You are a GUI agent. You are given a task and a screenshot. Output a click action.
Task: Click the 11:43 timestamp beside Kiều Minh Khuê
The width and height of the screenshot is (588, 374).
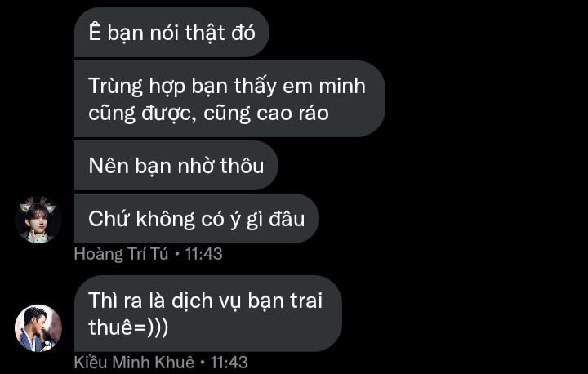(x=229, y=363)
